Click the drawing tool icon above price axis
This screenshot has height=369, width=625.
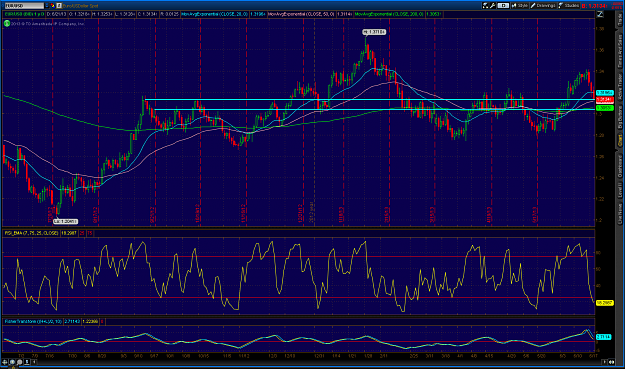click(x=600, y=14)
